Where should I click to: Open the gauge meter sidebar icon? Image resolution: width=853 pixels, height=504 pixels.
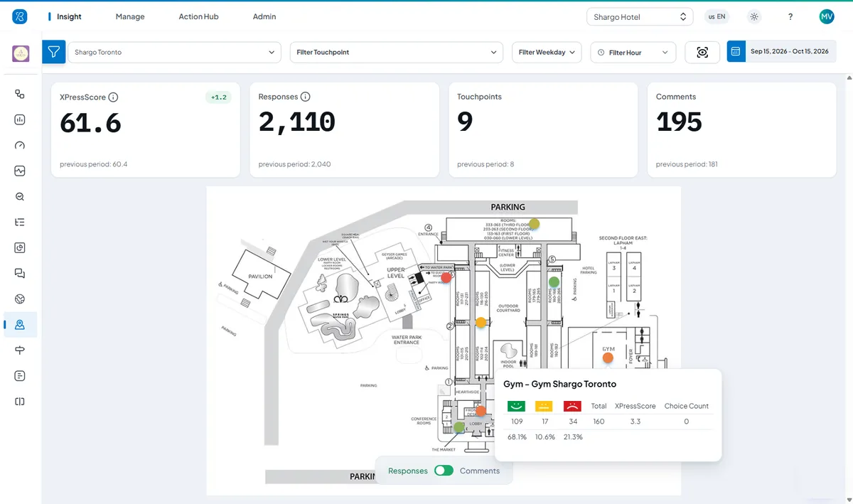click(20, 145)
